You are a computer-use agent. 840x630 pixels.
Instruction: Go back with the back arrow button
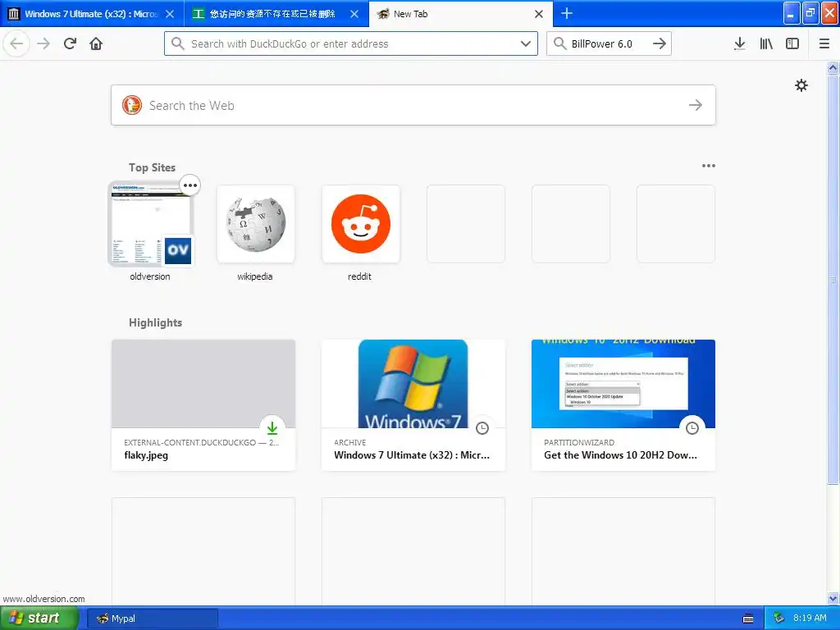pyautogui.click(x=16, y=43)
